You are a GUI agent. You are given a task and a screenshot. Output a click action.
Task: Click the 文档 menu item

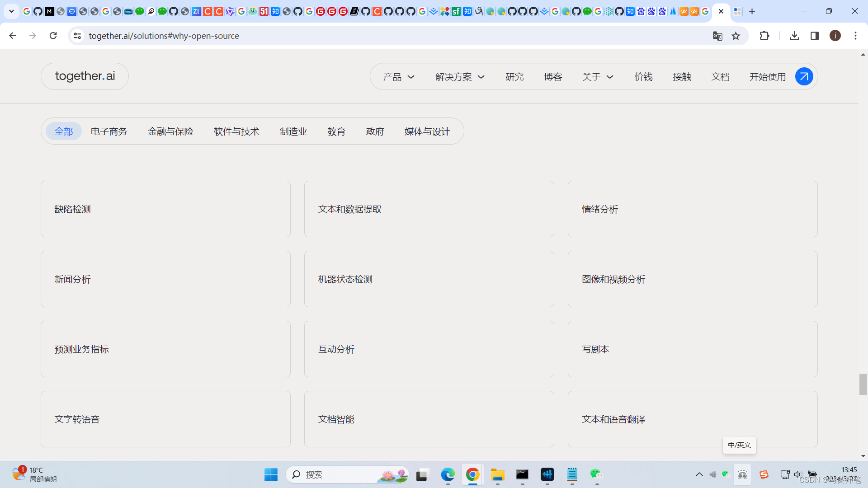(x=720, y=76)
